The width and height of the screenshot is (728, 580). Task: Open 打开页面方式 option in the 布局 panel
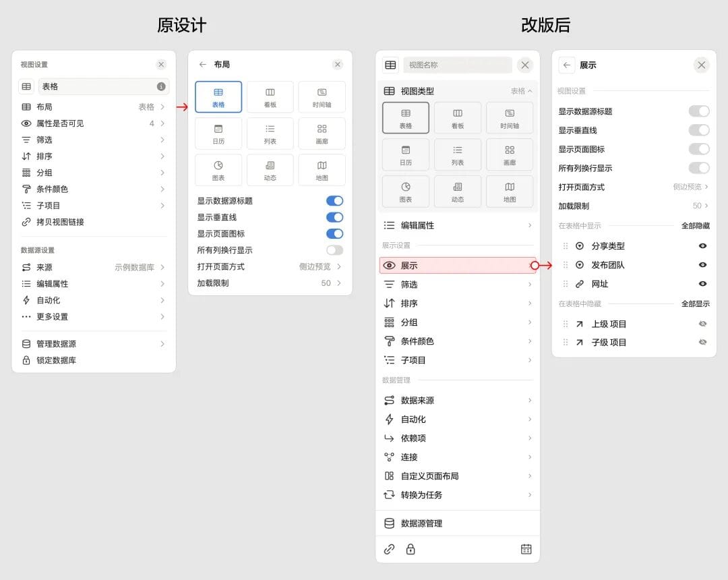point(270,266)
